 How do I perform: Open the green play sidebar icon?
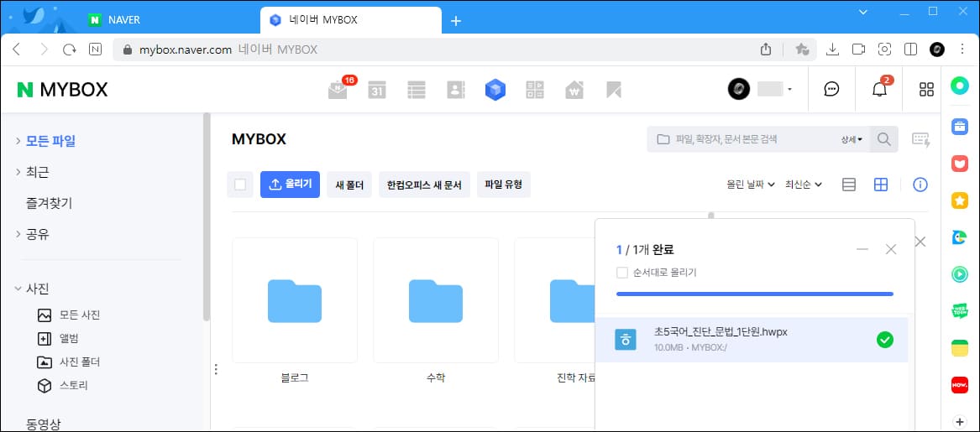pyautogui.click(x=959, y=274)
